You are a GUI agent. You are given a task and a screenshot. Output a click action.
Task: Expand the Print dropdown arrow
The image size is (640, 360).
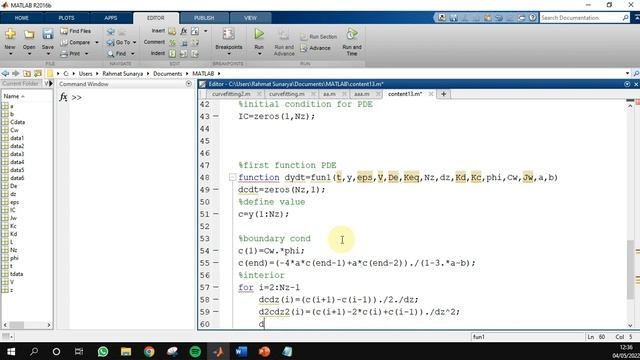pos(87,53)
